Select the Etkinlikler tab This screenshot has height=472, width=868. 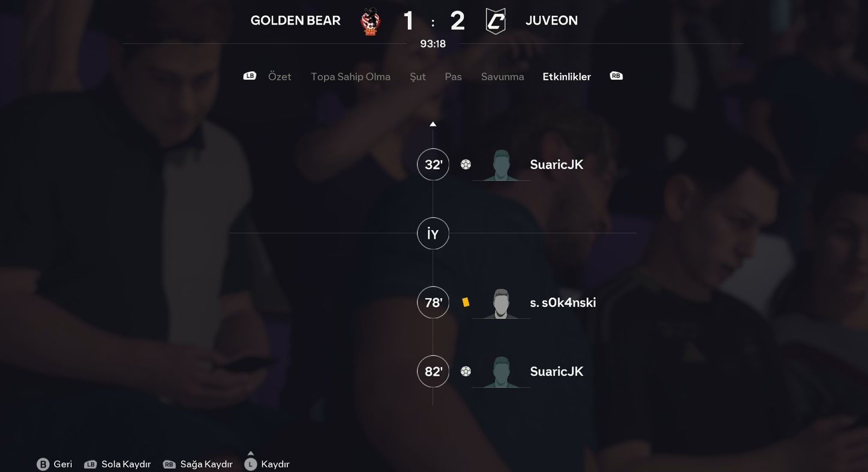[566, 77]
